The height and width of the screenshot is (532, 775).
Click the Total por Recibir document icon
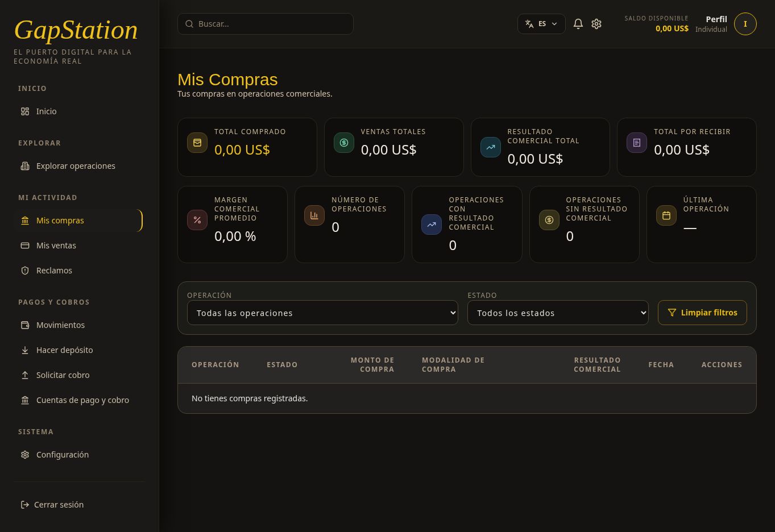point(637,143)
